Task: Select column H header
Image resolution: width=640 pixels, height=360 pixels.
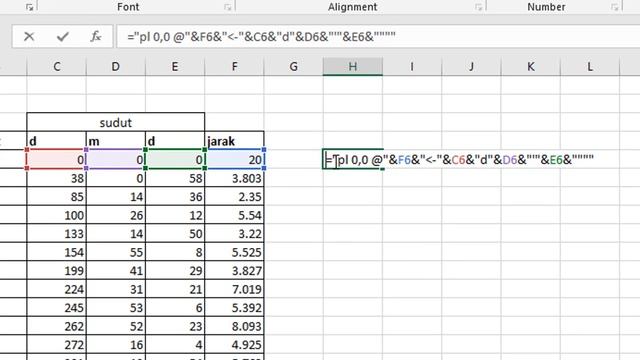Action: coord(353,67)
